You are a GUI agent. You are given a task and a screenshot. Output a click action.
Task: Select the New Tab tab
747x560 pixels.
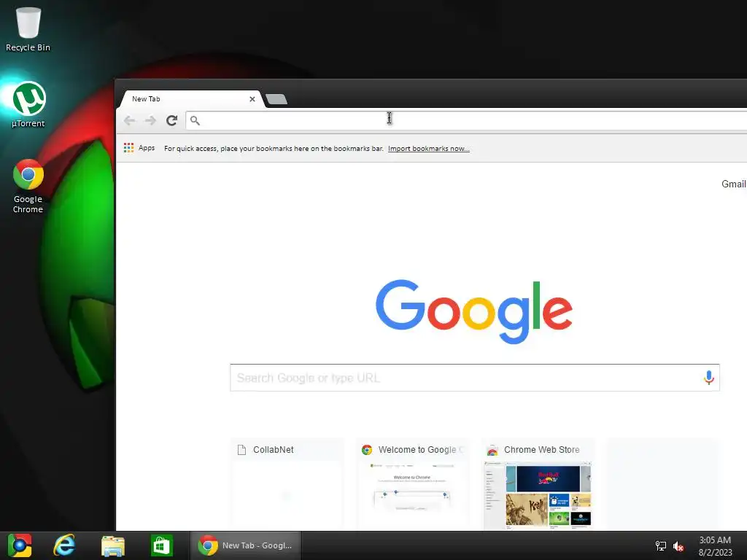(x=190, y=99)
